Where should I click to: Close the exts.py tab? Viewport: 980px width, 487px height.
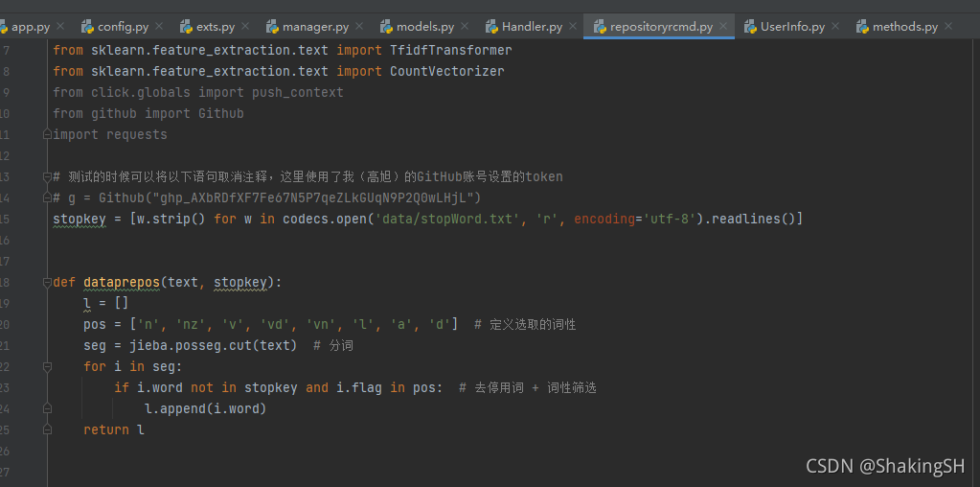(x=245, y=26)
